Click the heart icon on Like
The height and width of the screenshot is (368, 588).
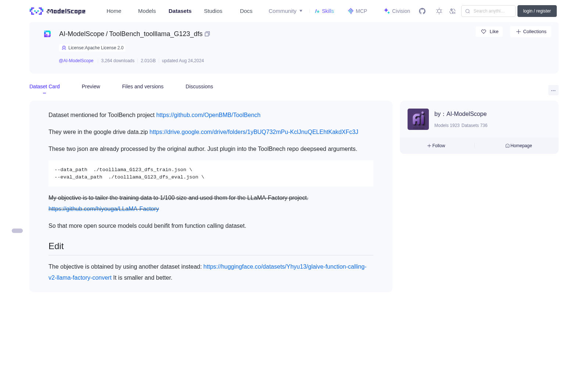tap(484, 32)
